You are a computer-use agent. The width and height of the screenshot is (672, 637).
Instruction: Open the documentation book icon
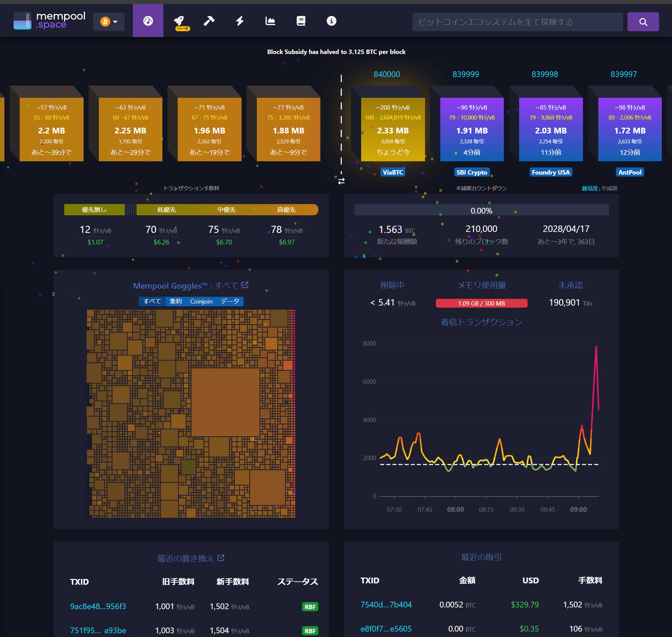pos(301,21)
